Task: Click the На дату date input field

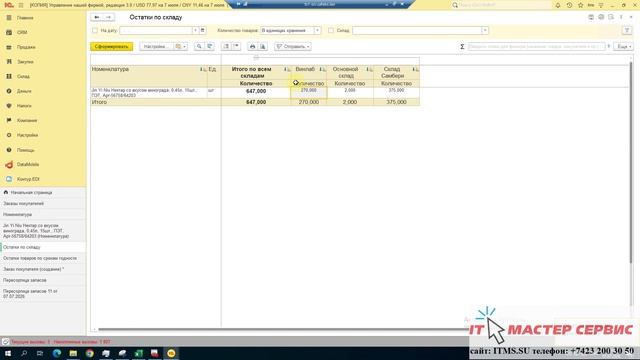Action: (x=156, y=31)
